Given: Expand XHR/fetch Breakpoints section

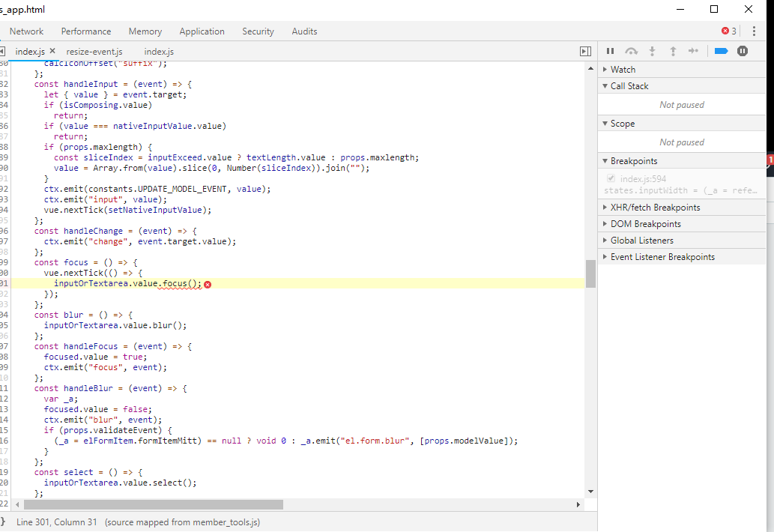Looking at the screenshot, I should tap(681, 208).
